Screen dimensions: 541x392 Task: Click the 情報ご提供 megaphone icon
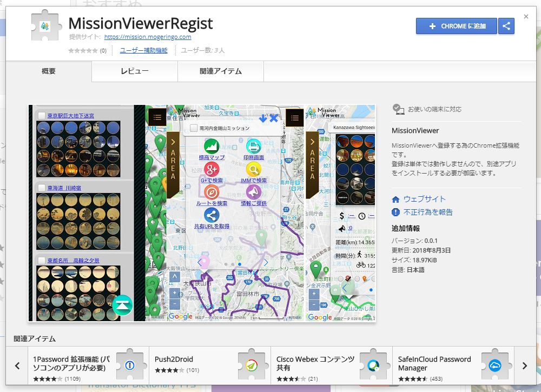pos(254,192)
